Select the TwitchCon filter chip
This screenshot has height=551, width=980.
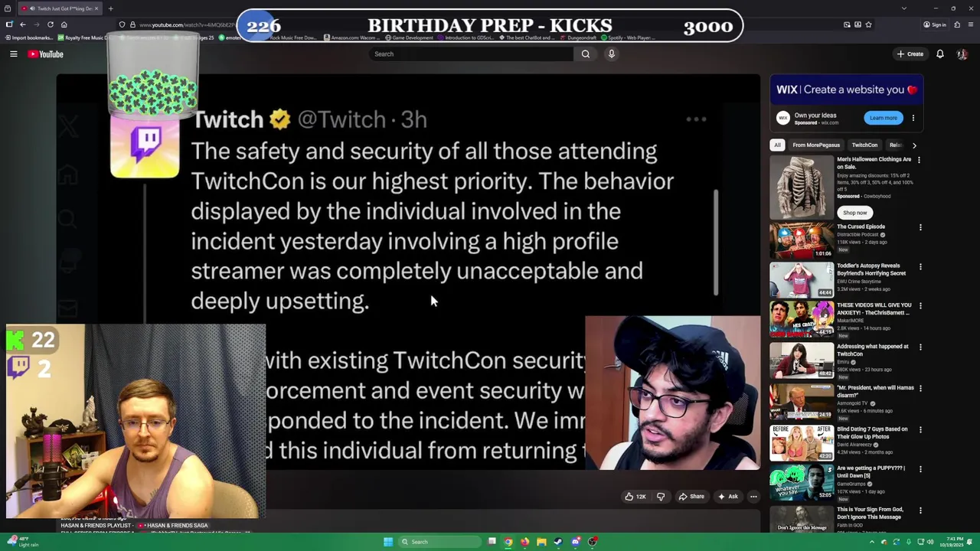(864, 145)
